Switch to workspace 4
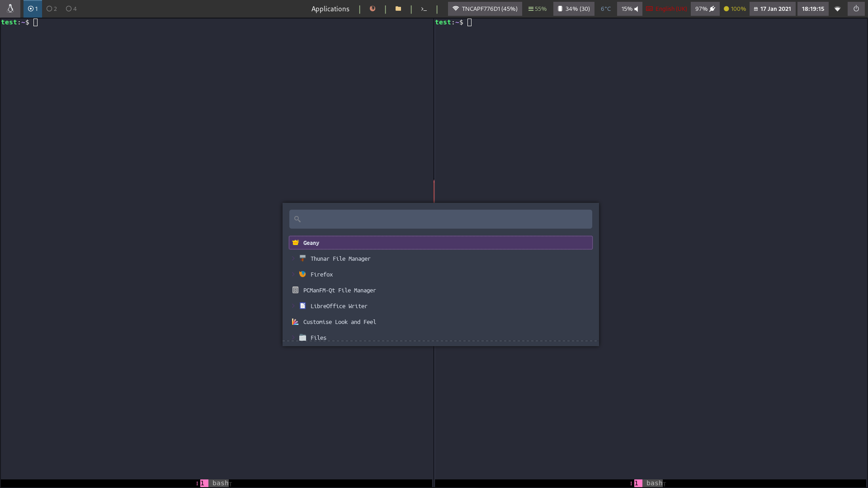Viewport: 868px width, 488px height. tap(71, 9)
